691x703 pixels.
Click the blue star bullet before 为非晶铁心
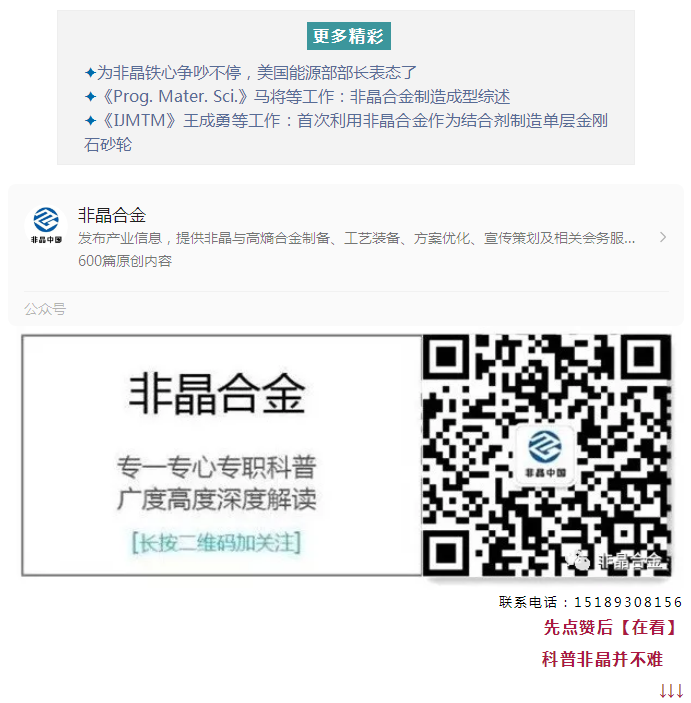90,73
